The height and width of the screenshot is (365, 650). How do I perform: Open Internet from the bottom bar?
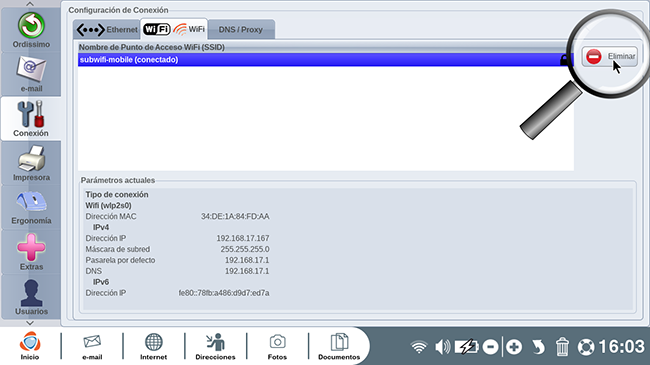[153, 346]
